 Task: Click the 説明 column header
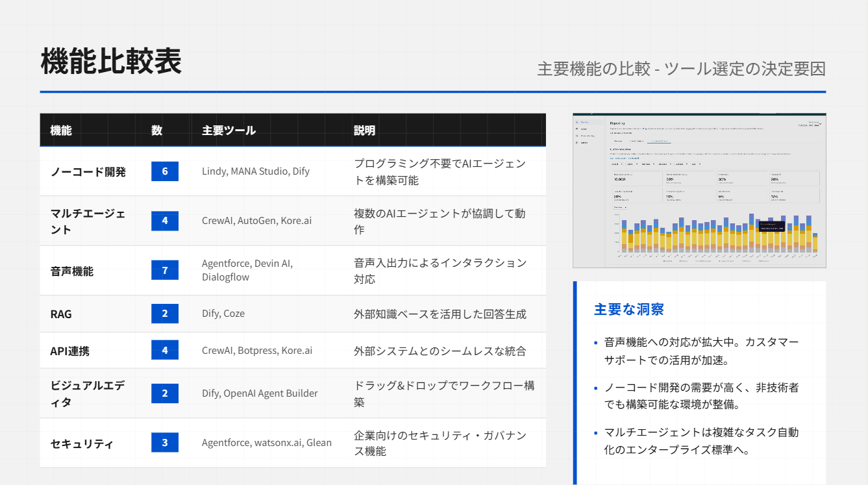(x=364, y=131)
